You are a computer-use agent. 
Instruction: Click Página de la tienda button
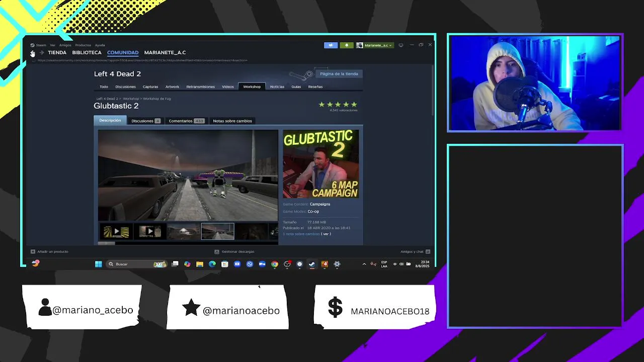click(x=339, y=74)
